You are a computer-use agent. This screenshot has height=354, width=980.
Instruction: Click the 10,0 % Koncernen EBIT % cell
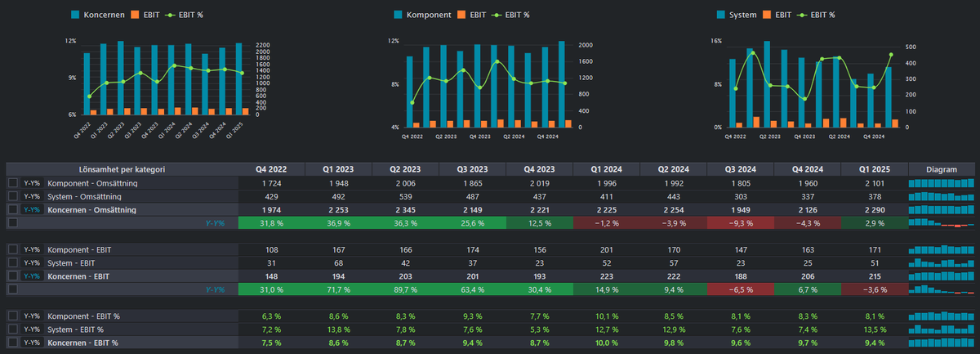606,343
